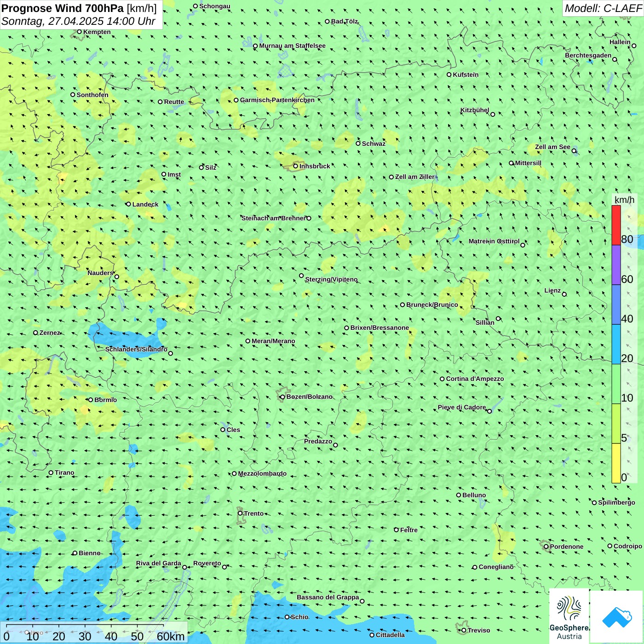Click the Cortina d'Ampezzo marker
Viewport: 644px width, 644px height.
pos(442,379)
